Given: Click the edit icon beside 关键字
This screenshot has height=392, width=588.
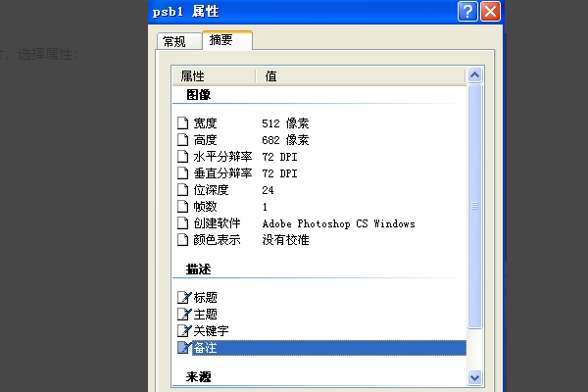Looking at the screenshot, I should 184,331.
